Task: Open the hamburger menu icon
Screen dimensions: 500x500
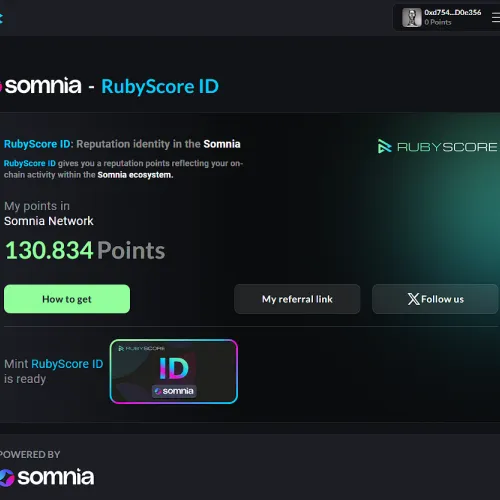Action: [496, 17]
